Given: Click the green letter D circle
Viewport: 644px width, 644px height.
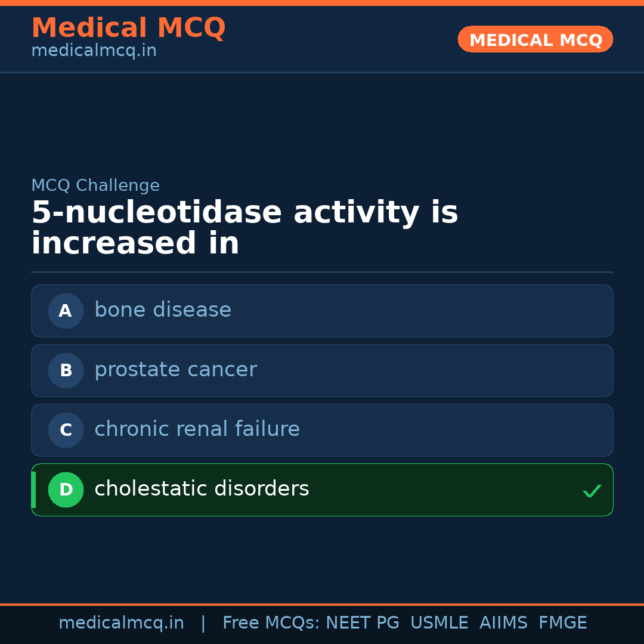Looking at the screenshot, I should coord(66,490).
